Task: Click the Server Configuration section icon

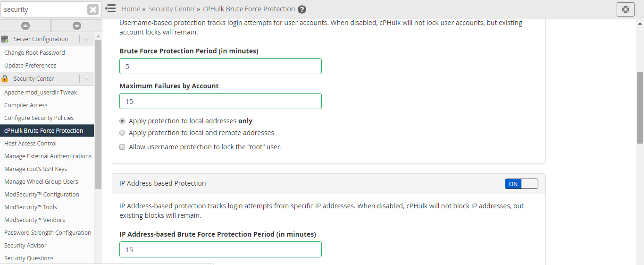Action: pyautogui.click(x=5, y=39)
